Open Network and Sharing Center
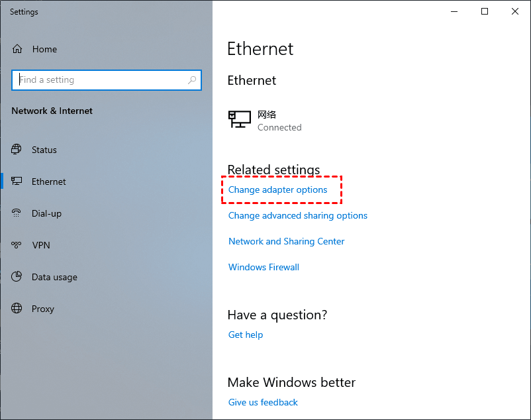 click(286, 241)
